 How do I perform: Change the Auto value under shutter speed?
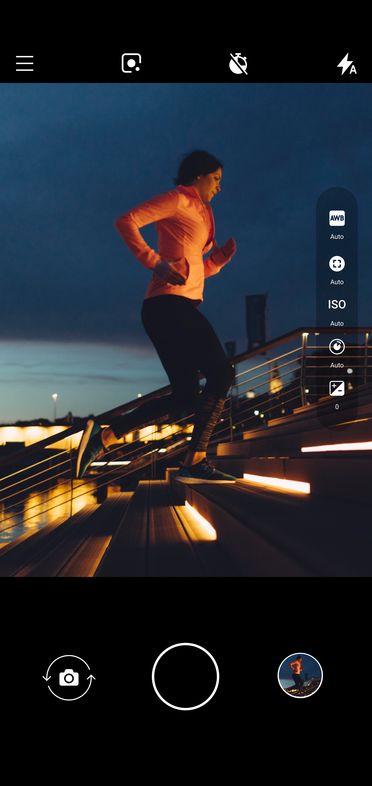point(337,365)
